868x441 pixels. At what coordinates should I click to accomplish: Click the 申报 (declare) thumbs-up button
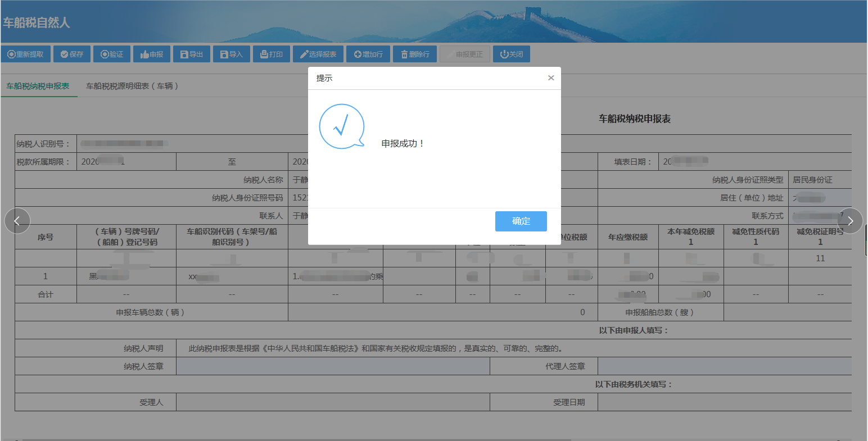(x=152, y=54)
